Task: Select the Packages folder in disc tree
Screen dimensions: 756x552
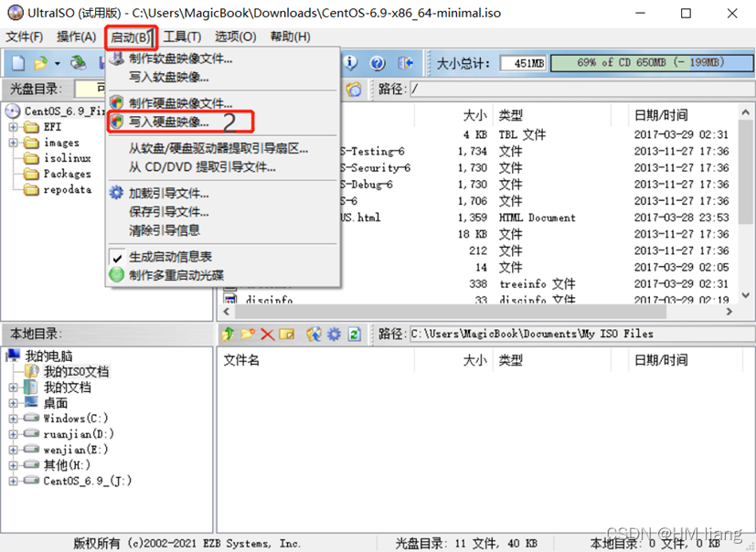Action: point(67,174)
